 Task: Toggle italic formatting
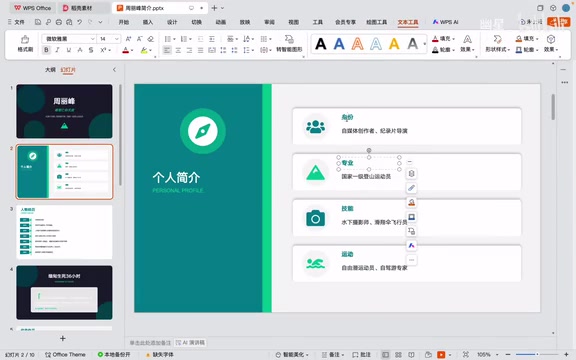pos(57,50)
